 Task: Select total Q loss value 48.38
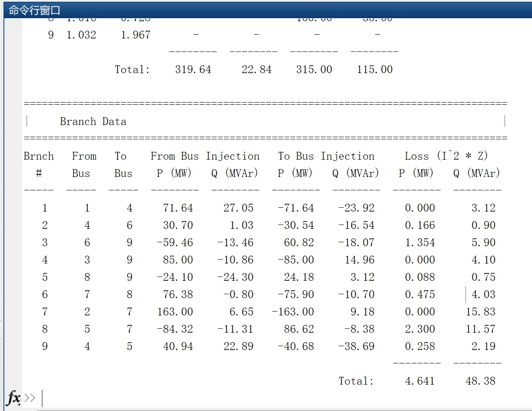480,381
